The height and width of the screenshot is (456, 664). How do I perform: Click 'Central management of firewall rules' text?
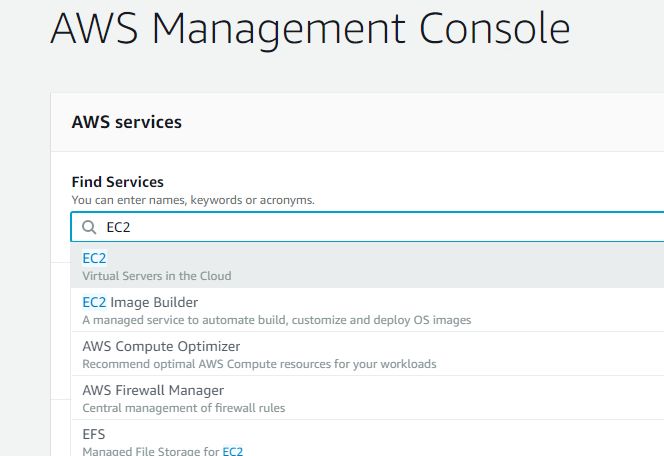[184, 408]
